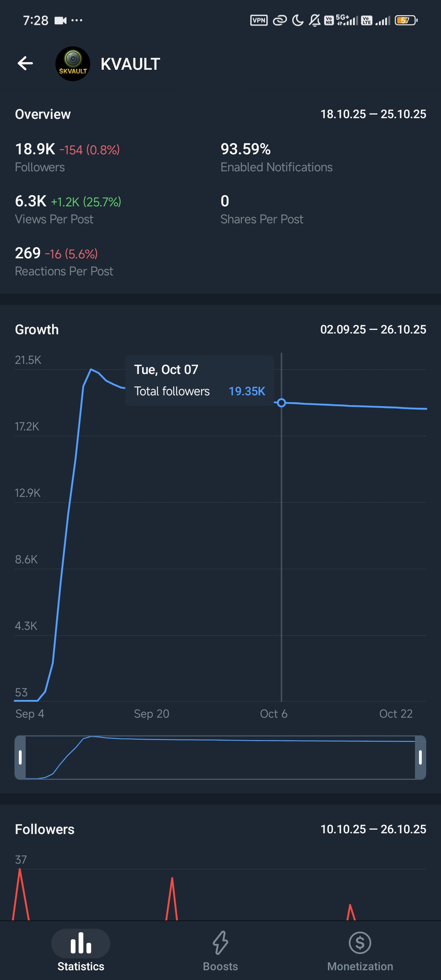Click the right handle of growth range slider
Screen dimensions: 441x980
420,757
